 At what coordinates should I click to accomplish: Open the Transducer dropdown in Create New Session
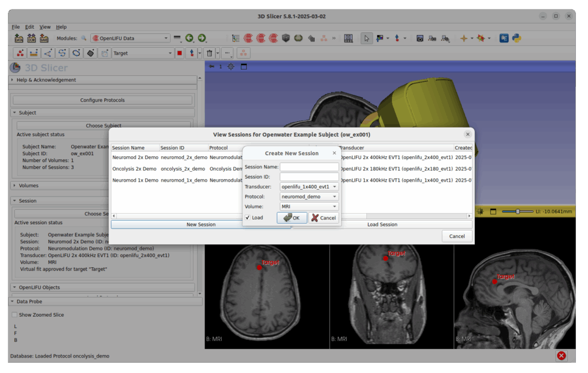point(309,186)
